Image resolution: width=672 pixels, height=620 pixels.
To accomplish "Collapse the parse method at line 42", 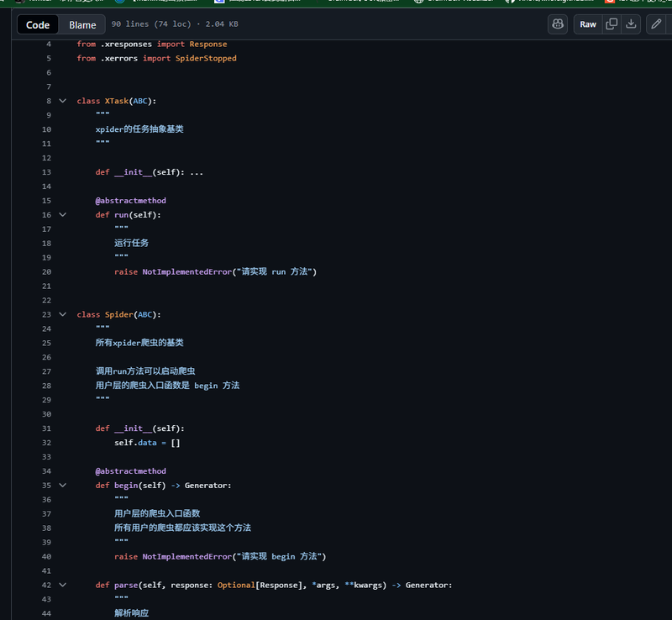I will coord(62,585).
